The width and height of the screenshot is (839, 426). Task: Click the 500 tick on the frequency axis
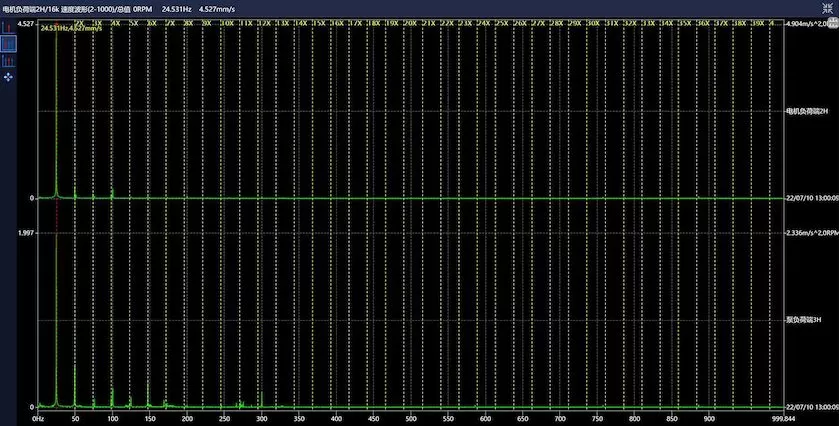(x=410, y=419)
